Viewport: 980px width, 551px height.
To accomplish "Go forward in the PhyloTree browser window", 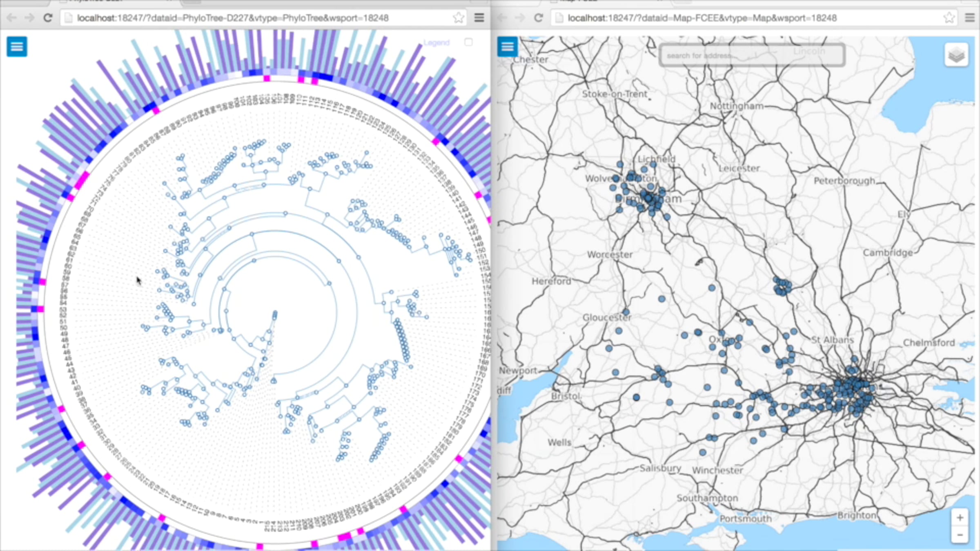I will click(29, 18).
